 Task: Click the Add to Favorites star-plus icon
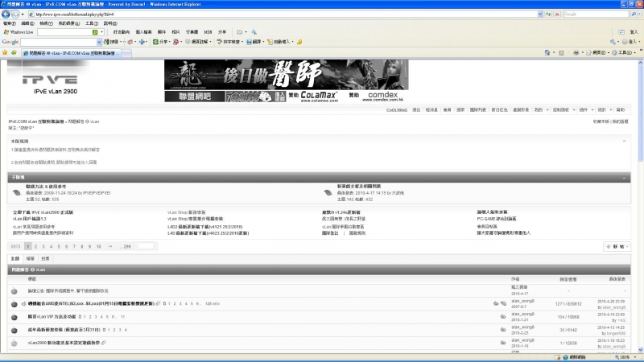click(x=14, y=52)
